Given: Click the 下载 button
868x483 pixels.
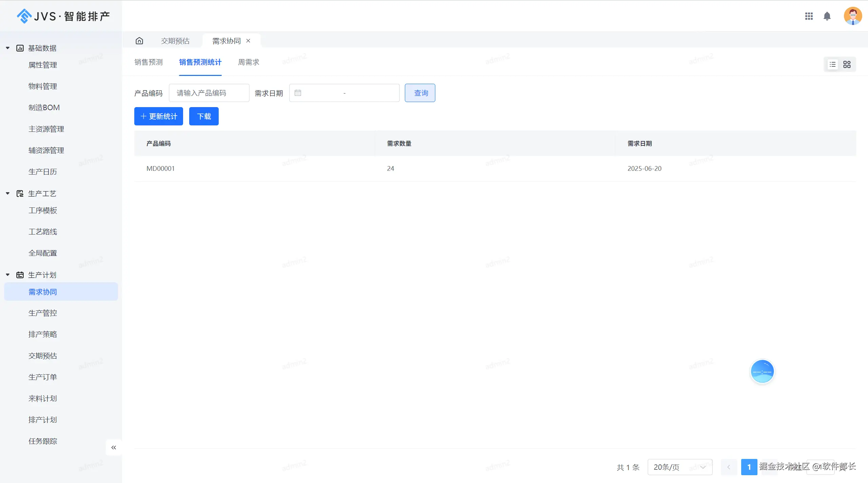Looking at the screenshot, I should [203, 116].
